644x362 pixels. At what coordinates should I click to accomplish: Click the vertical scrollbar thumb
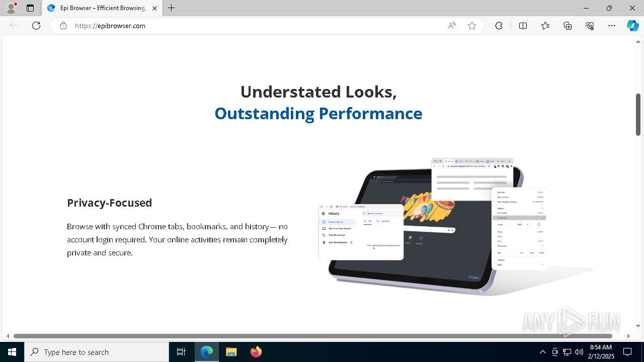[x=638, y=114]
